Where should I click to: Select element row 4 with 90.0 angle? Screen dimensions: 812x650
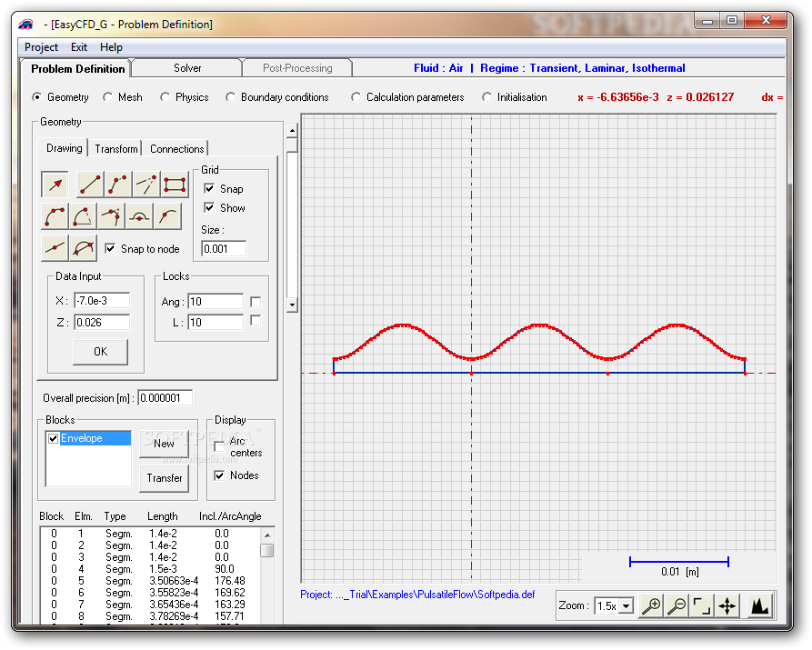tap(150, 569)
